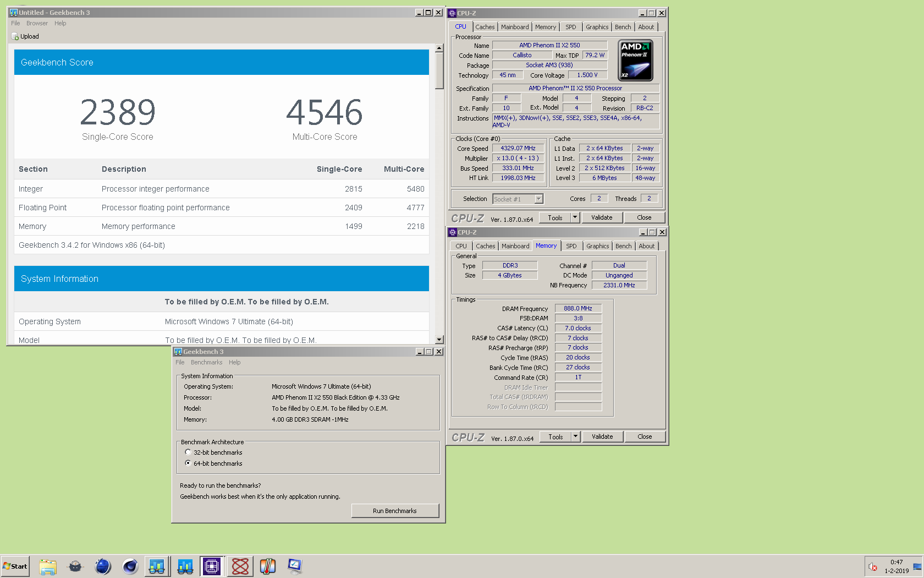Click the AMD Phenom II logo in CPU-Z
This screenshot has height=578, width=924.
635,60
